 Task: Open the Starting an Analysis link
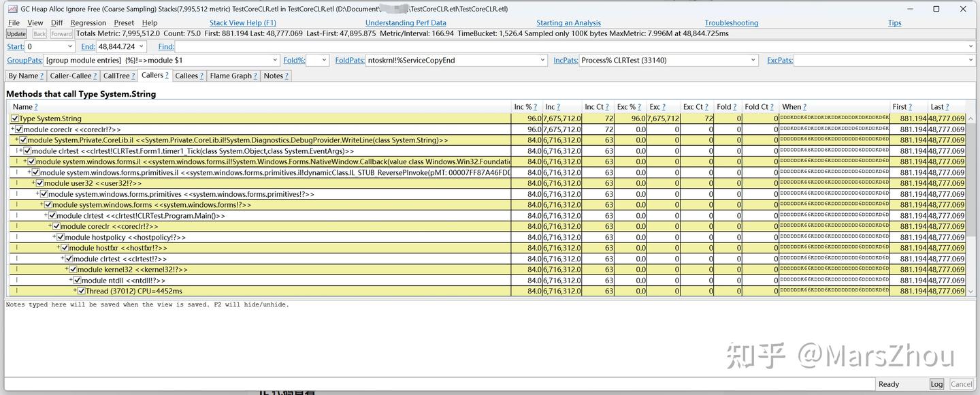click(x=569, y=22)
